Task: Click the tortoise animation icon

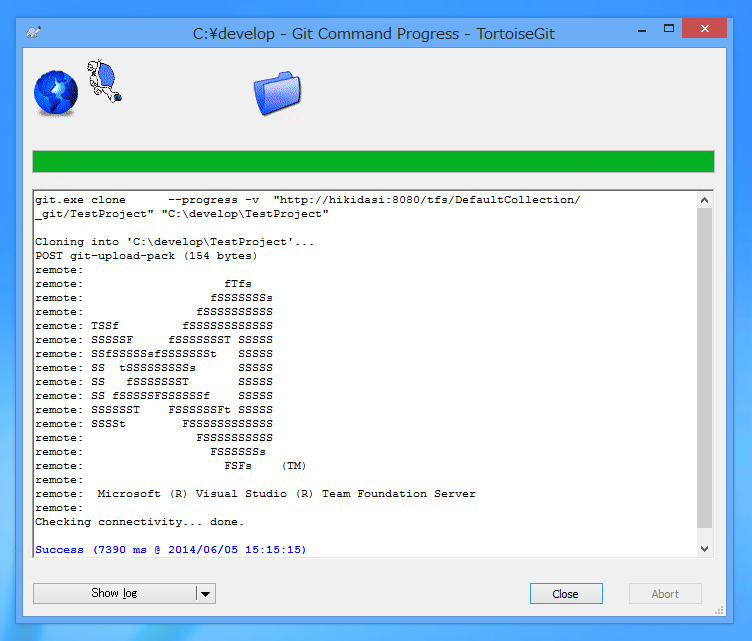Action: pyautogui.click(x=105, y=81)
